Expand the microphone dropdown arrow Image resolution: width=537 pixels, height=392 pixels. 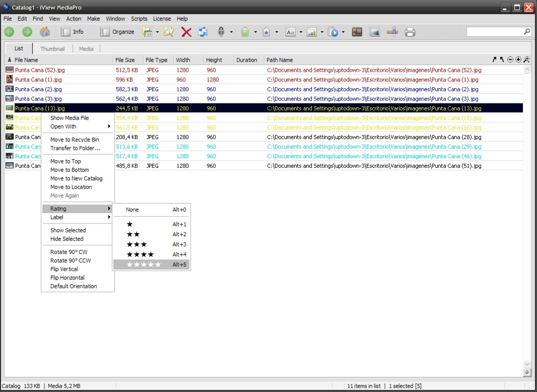click(x=231, y=32)
